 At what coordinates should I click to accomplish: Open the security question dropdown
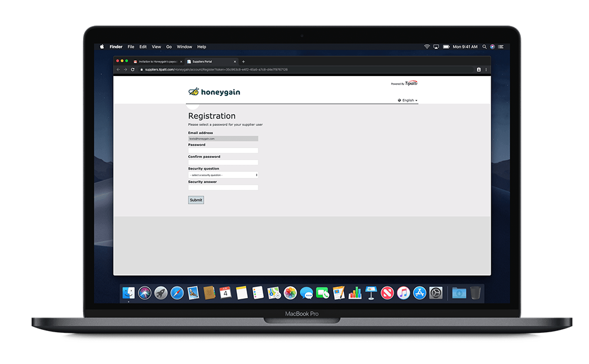[x=223, y=175]
